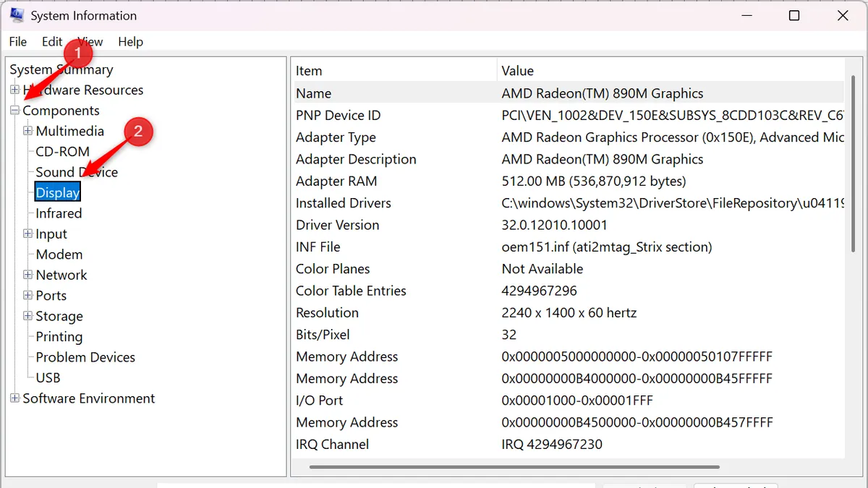The height and width of the screenshot is (488, 868).
Task: Open the Help menu
Action: tap(130, 42)
